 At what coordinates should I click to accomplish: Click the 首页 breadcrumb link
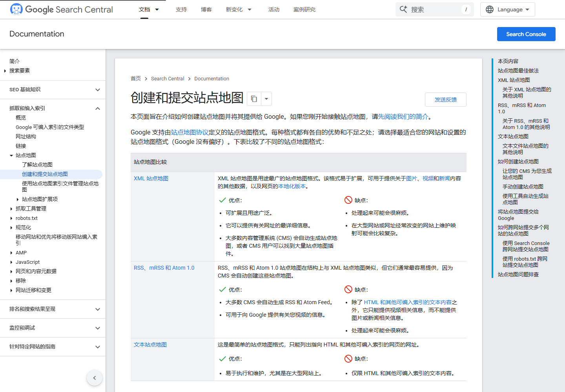click(x=136, y=78)
